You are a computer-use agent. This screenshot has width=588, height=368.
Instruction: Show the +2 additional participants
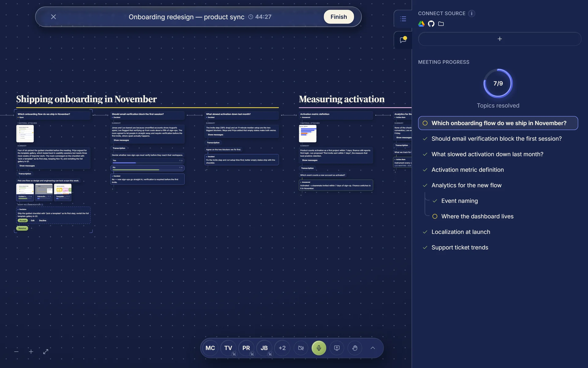pyautogui.click(x=282, y=348)
